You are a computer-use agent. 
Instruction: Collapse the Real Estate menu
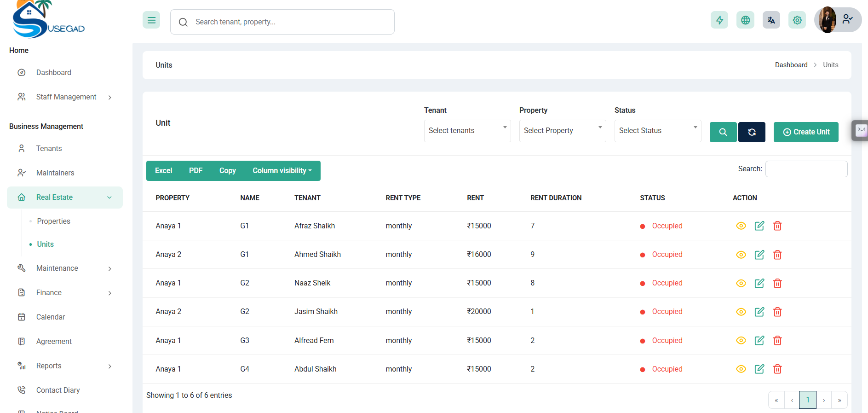pos(65,198)
